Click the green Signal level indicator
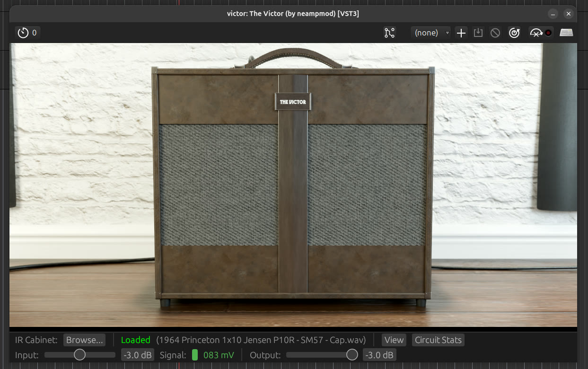Image resolution: width=588 pixels, height=369 pixels. (195, 355)
